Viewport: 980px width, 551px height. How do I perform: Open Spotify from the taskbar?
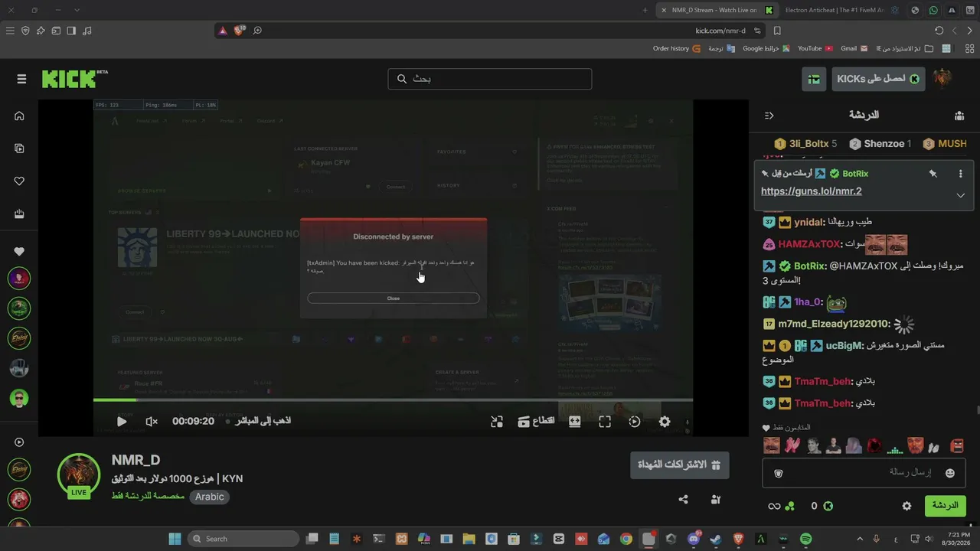[805, 539]
